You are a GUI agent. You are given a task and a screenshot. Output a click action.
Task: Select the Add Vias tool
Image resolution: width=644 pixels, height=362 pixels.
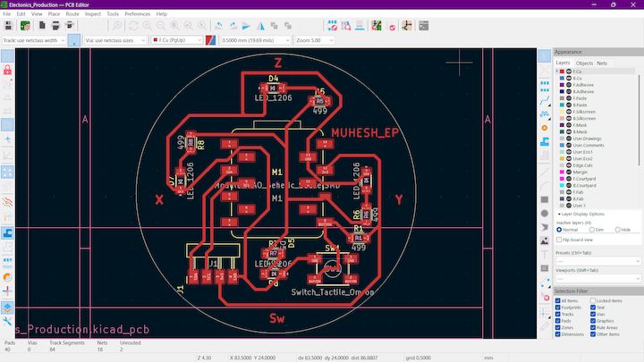(x=544, y=128)
